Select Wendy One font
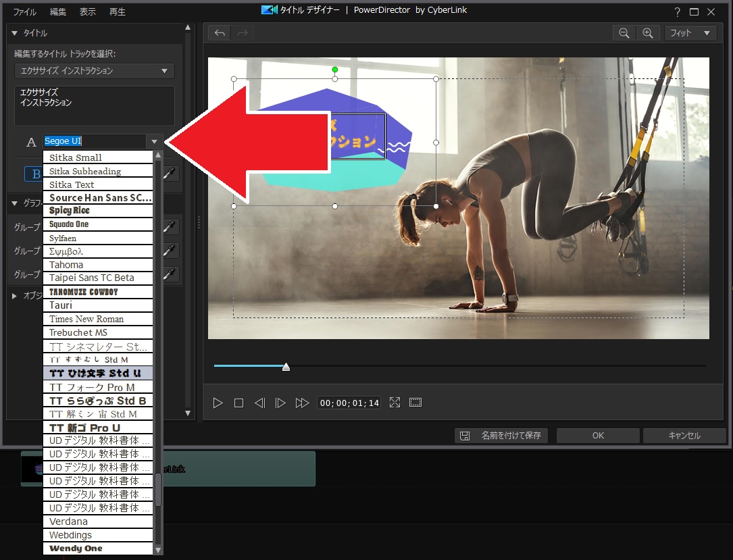The image size is (733, 560). click(98, 549)
